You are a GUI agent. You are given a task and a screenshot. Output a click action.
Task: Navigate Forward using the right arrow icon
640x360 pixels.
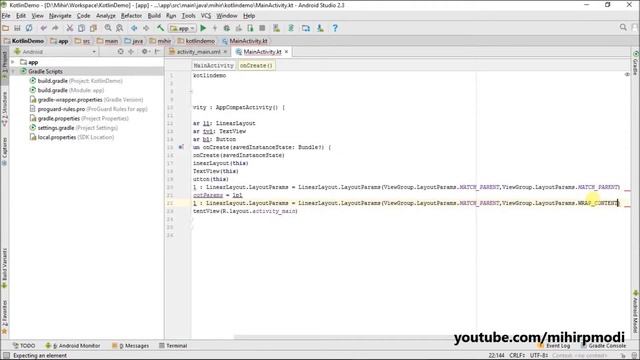(x=146, y=28)
